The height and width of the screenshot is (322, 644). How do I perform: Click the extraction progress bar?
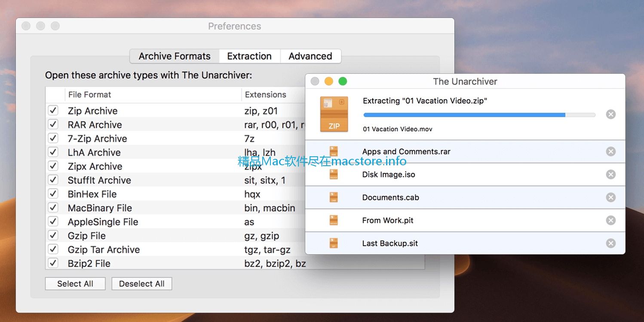[x=479, y=115]
